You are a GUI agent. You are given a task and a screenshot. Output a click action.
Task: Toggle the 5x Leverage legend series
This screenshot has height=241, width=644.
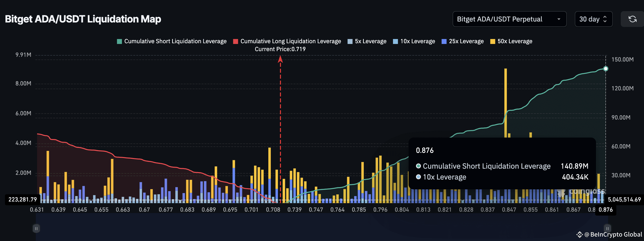(367, 41)
